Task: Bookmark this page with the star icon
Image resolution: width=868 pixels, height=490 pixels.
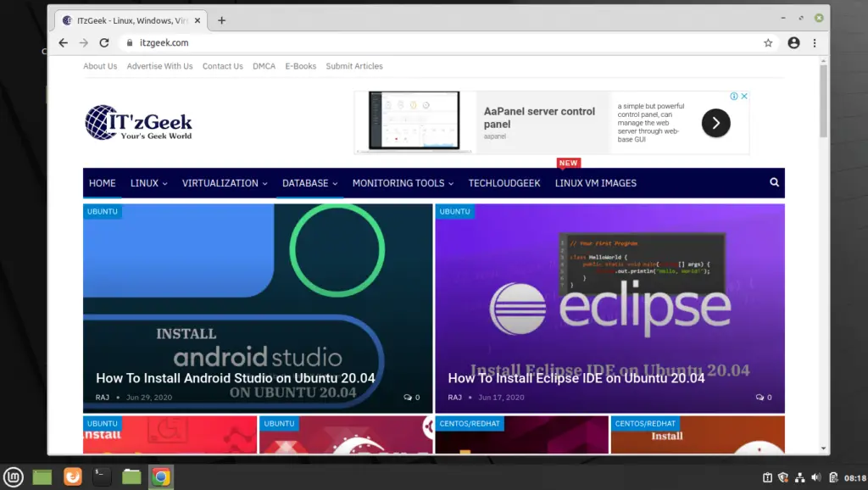Action: (x=768, y=42)
